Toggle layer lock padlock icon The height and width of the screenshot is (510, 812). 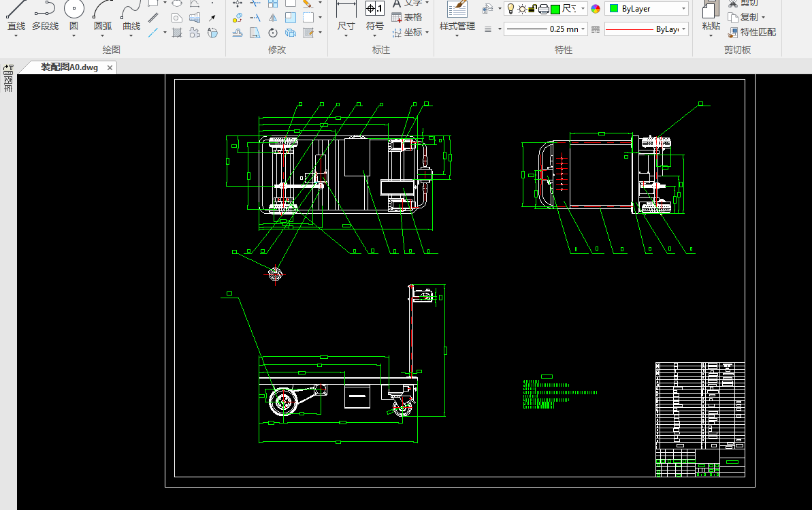tap(533, 9)
